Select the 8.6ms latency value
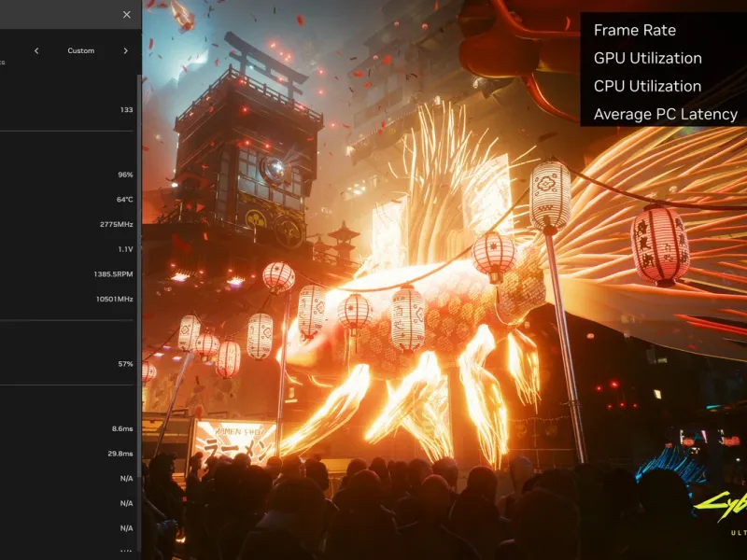Image resolution: width=747 pixels, height=560 pixels. [122, 428]
